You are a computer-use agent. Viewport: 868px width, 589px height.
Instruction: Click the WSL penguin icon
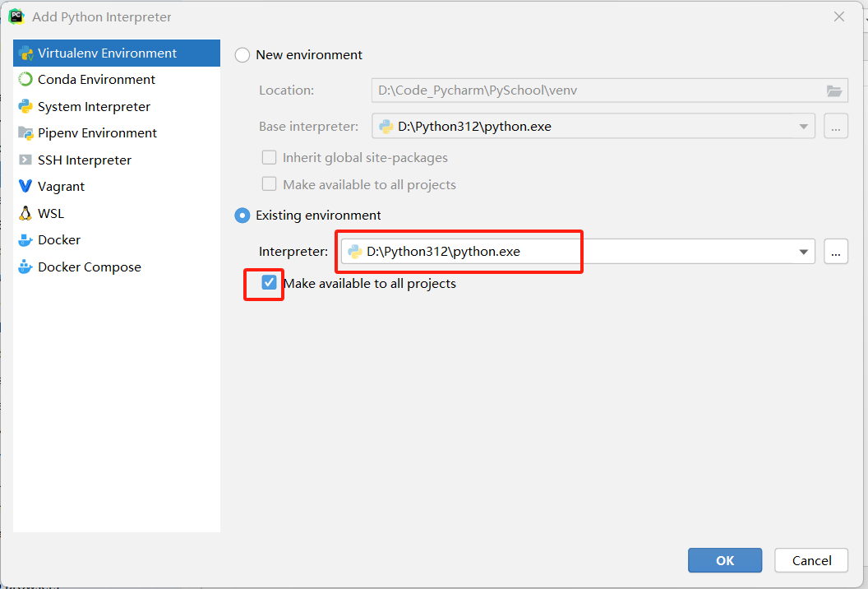[x=25, y=214]
